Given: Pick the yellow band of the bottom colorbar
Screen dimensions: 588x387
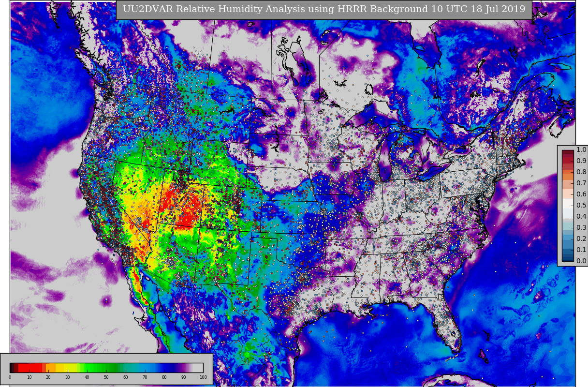Looking at the screenshot, I should point(66,368).
